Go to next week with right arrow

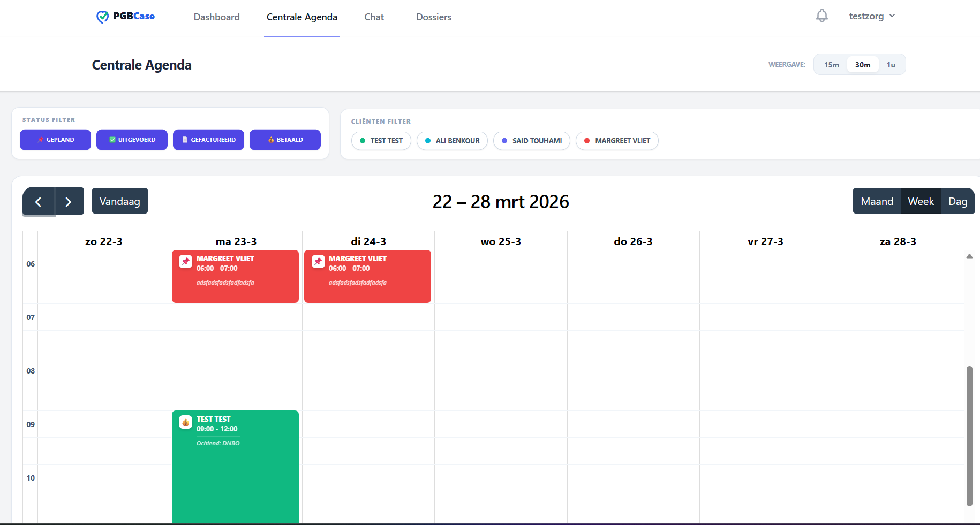(x=69, y=202)
